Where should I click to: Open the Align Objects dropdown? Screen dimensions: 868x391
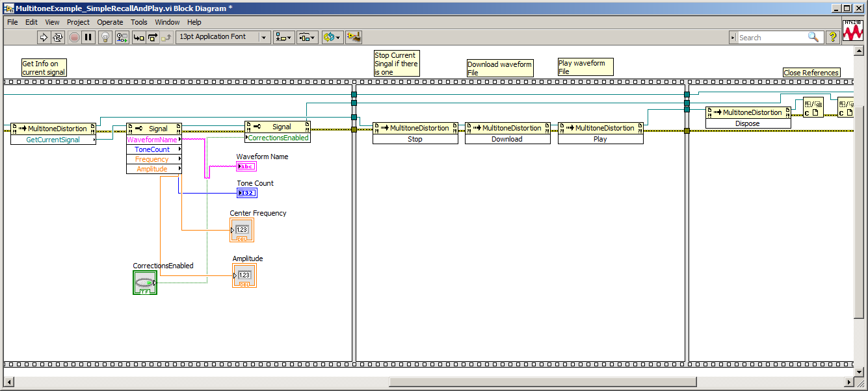pyautogui.click(x=284, y=37)
